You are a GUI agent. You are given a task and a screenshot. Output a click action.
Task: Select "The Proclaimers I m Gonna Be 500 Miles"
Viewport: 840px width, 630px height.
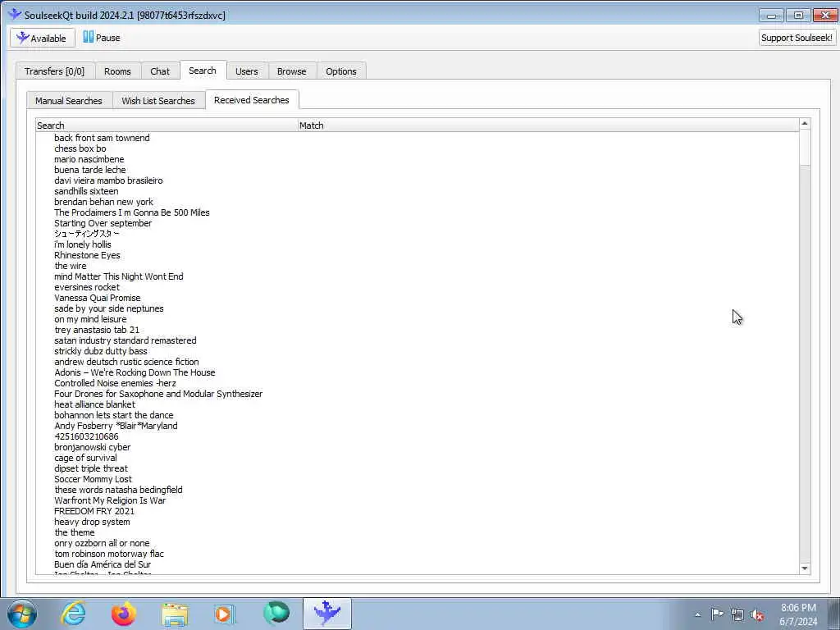132,212
